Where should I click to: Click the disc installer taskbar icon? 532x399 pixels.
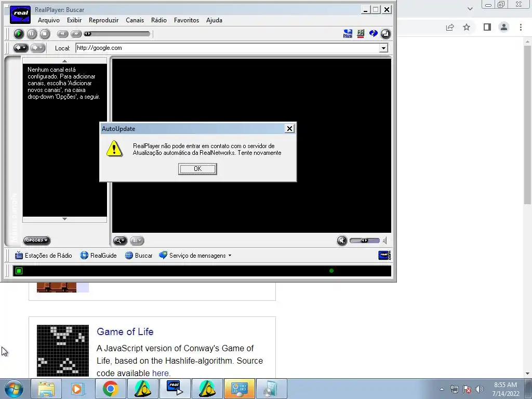(271, 389)
